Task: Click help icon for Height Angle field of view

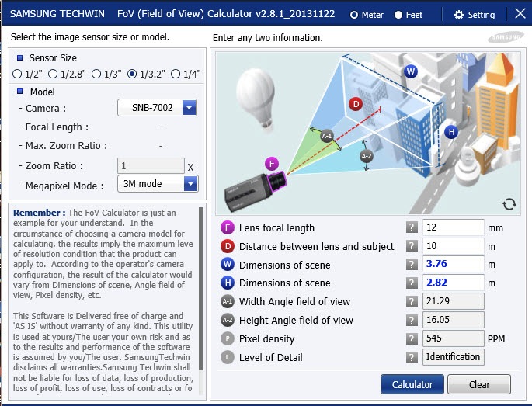Action: [x=412, y=320]
